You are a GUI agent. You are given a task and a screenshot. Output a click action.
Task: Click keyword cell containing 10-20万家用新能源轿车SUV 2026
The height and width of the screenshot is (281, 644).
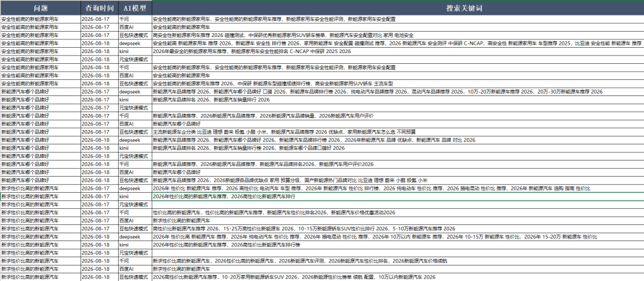point(398,277)
